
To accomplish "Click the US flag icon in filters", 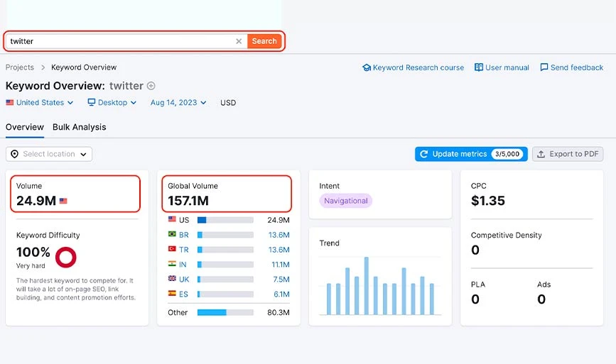I will click(10, 102).
